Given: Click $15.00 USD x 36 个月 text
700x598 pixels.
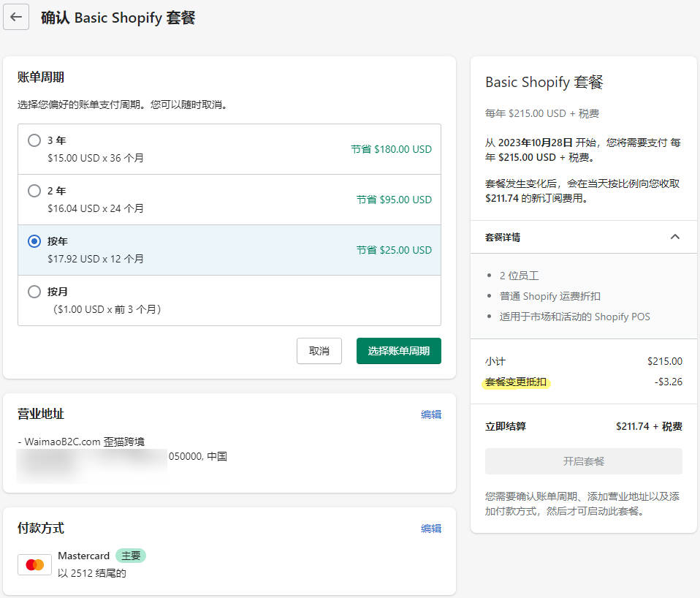Looking at the screenshot, I should [x=96, y=158].
